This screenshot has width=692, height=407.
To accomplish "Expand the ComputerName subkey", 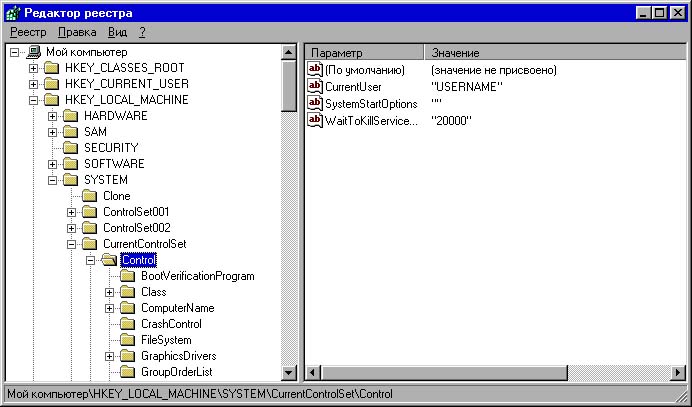I will (x=109, y=309).
